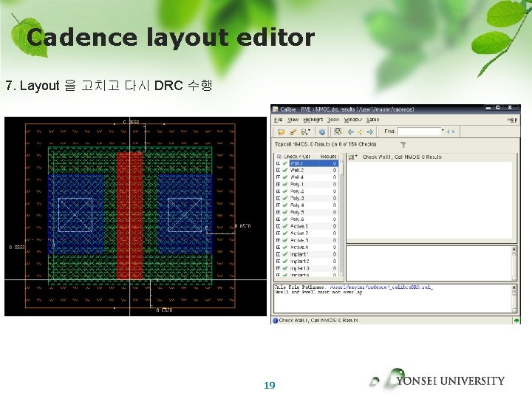
Task: Click the filter funnel icon beside Topcell summary
Action: tap(403, 145)
